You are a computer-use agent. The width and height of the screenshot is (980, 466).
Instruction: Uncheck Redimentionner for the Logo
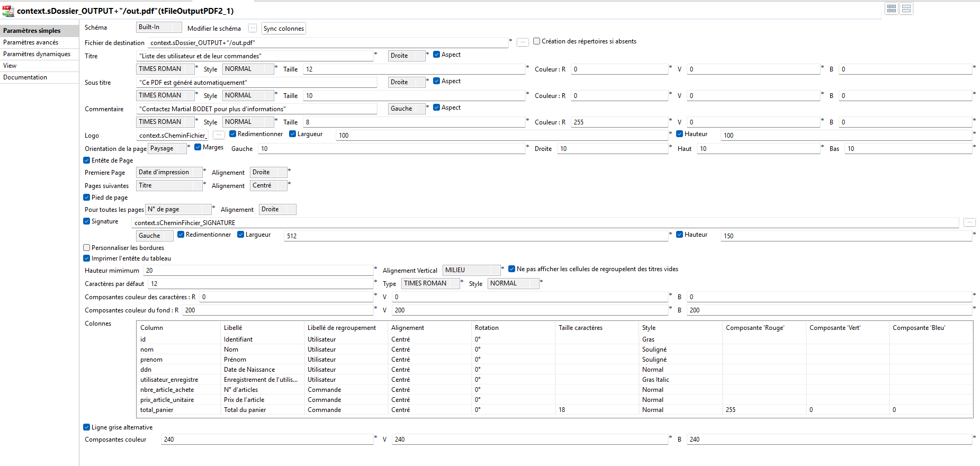[232, 134]
